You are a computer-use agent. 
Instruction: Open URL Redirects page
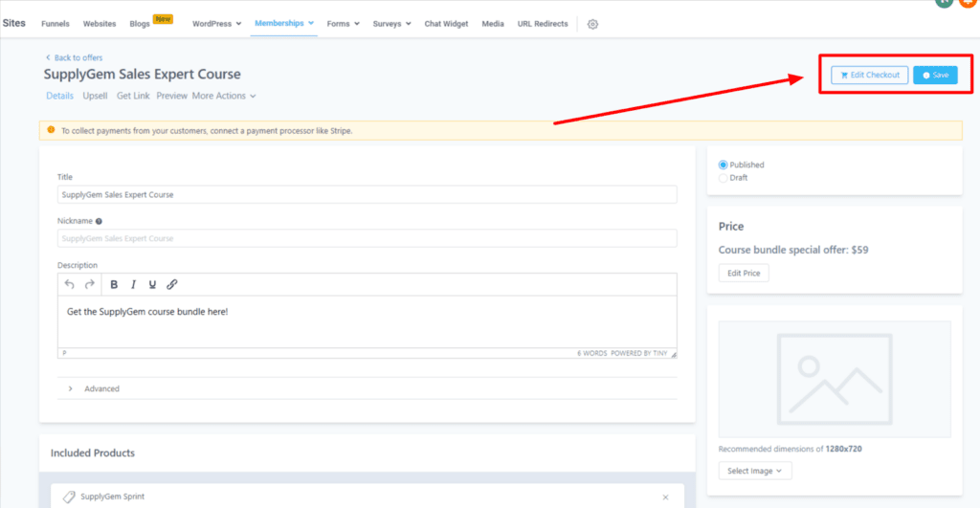[x=543, y=24]
